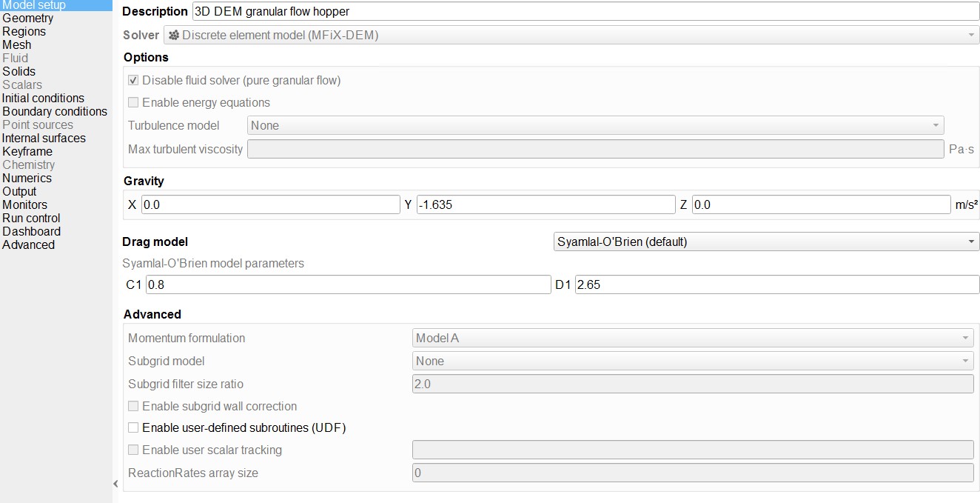Open the Keyframe pane
This screenshot has height=503, width=980.
pyautogui.click(x=27, y=151)
